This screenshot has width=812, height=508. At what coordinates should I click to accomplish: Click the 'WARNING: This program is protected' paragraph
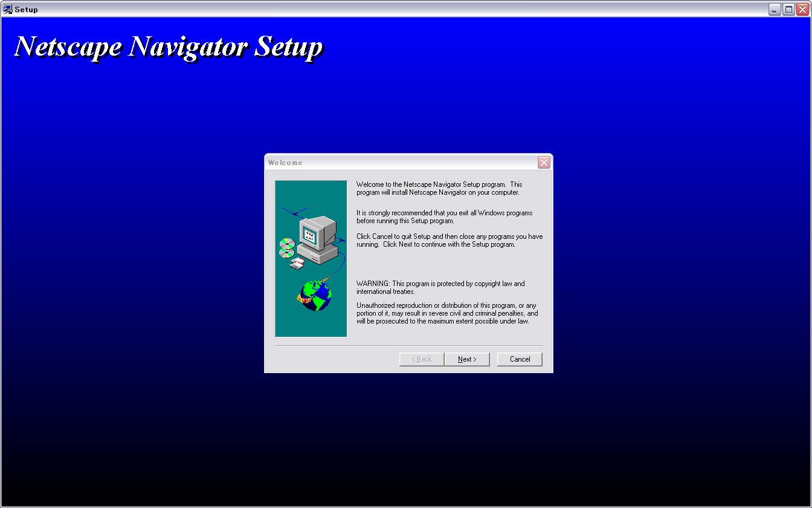[440, 288]
